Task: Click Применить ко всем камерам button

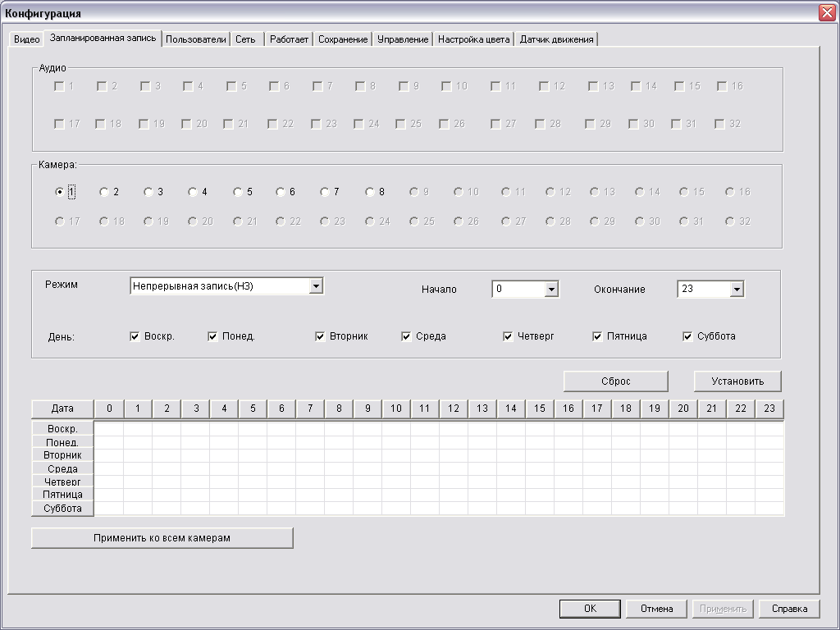Action: [162, 538]
